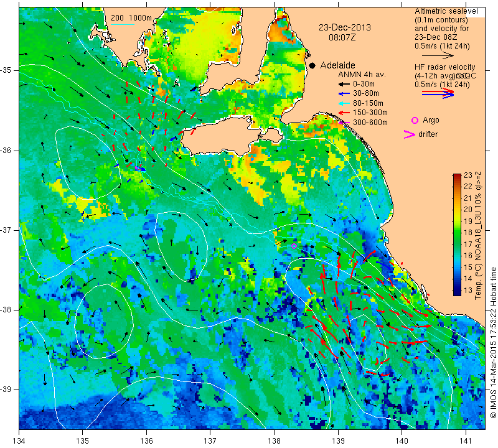Click the latitude axis label -38
This screenshot has height=448, width=498.
click(x=7, y=310)
